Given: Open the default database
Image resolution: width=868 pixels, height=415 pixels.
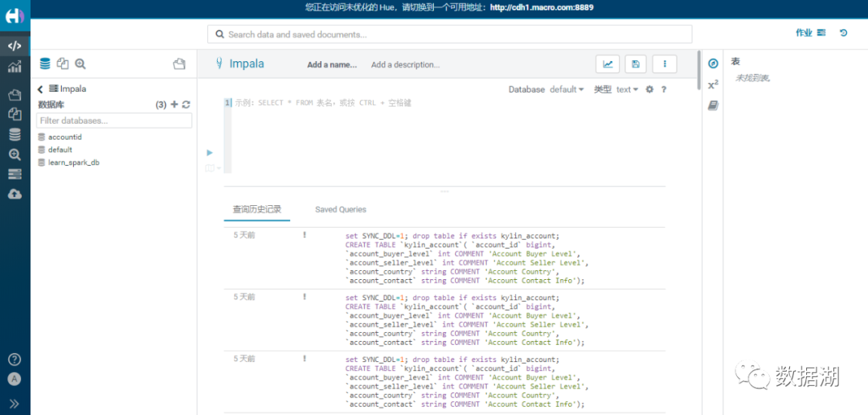Looking at the screenshot, I should tap(59, 150).
